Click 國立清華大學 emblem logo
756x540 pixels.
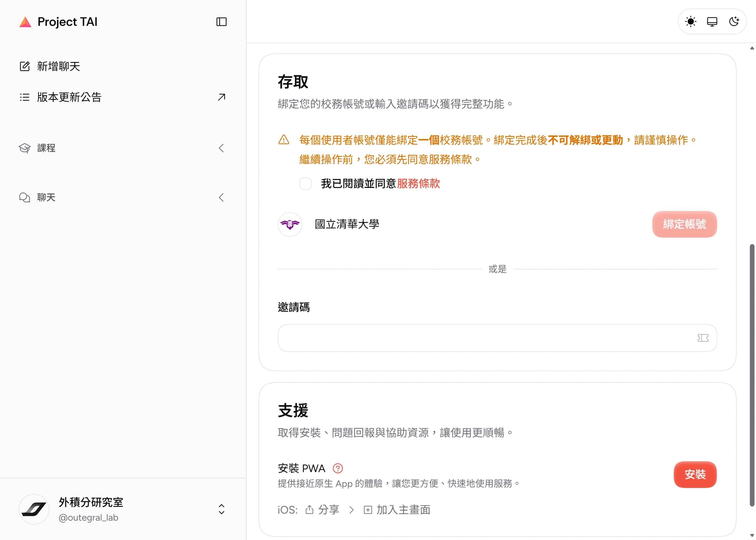(x=290, y=224)
